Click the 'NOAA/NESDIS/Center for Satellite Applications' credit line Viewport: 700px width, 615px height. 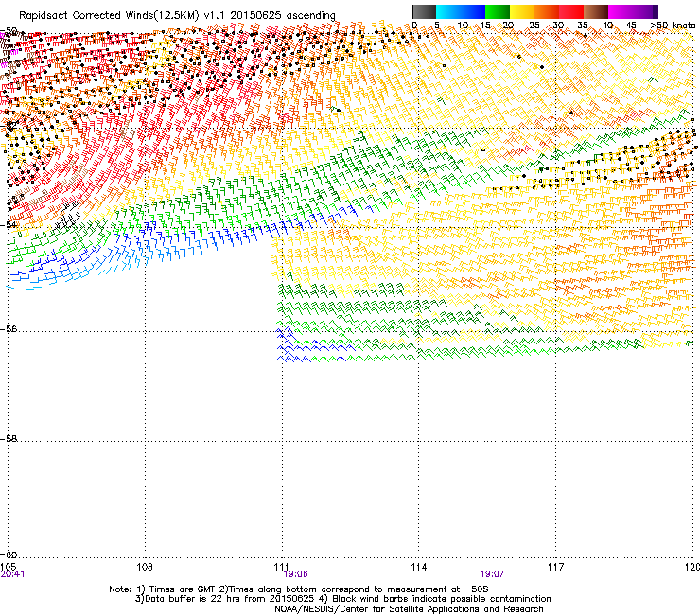[409, 609]
